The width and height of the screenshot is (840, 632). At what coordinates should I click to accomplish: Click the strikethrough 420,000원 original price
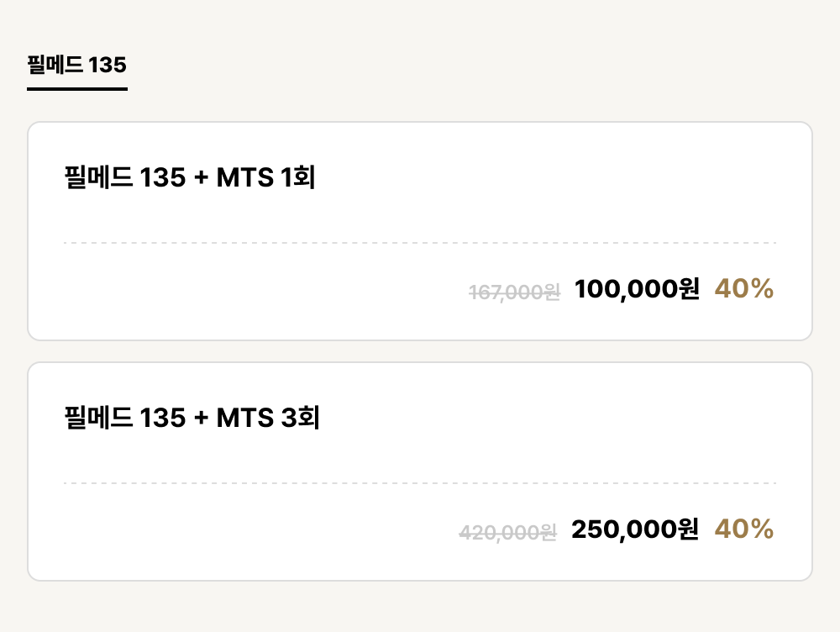pos(508,532)
